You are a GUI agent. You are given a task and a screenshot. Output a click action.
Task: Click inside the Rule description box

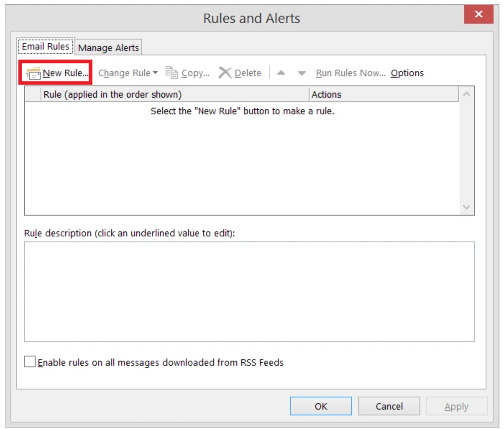coord(249,291)
